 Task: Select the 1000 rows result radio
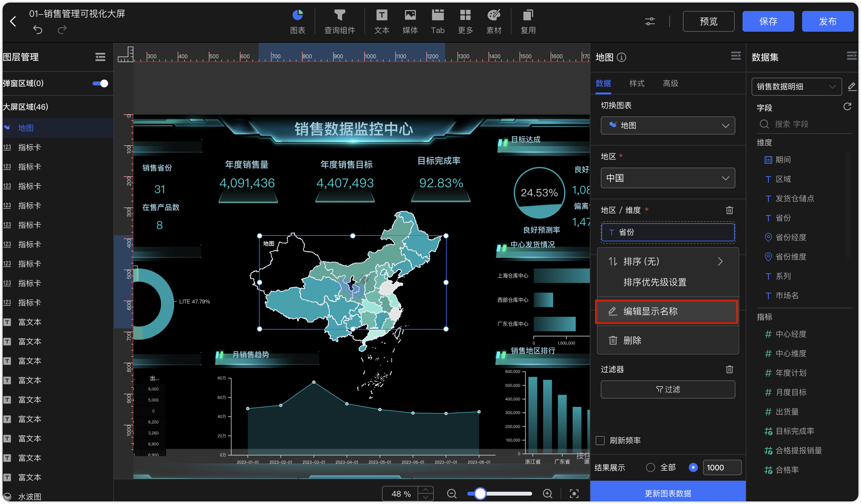pyautogui.click(x=693, y=467)
